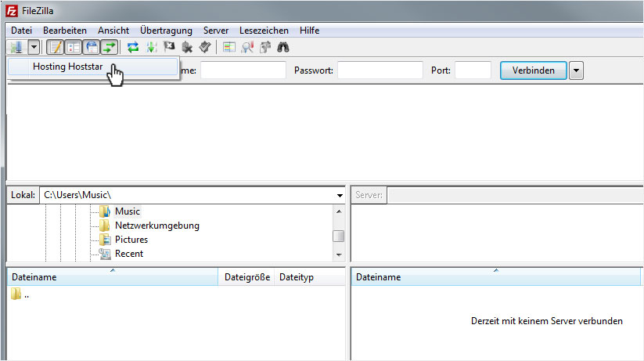Open the Ansicht menu
The image size is (644, 361).
(x=113, y=31)
